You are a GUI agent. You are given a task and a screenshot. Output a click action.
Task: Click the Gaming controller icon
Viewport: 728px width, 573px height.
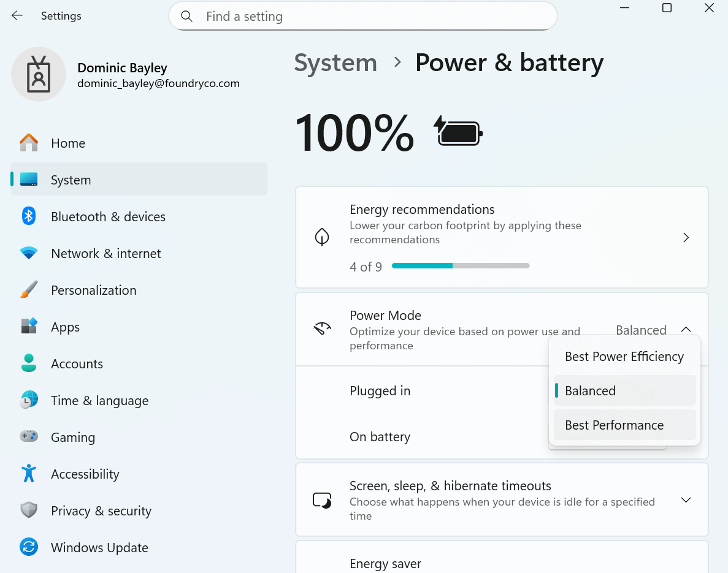click(x=29, y=437)
